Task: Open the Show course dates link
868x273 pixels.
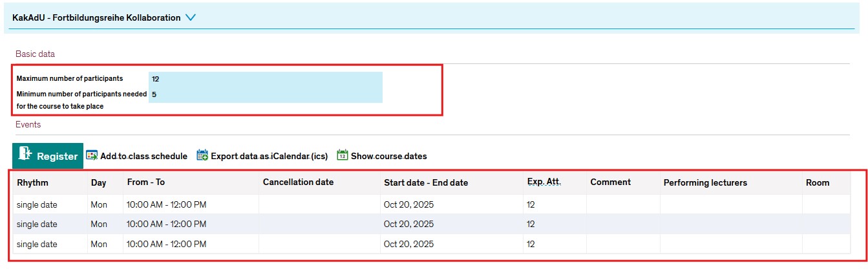Action: tap(388, 156)
